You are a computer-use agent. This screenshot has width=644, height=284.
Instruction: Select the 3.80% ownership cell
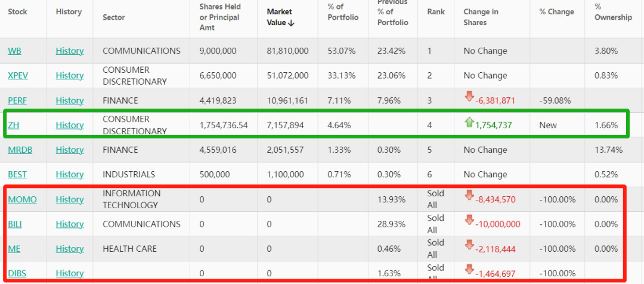click(606, 51)
